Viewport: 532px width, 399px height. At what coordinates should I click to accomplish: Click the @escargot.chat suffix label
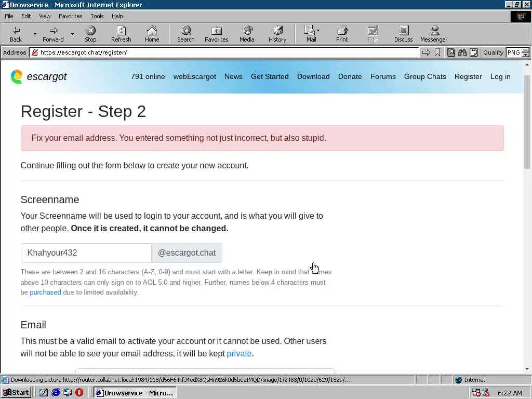point(187,253)
